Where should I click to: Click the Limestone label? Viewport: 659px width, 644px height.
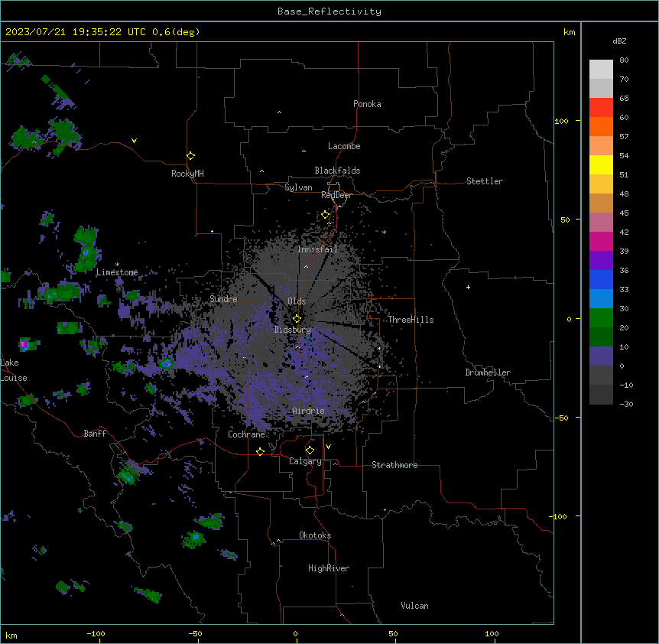117,272
